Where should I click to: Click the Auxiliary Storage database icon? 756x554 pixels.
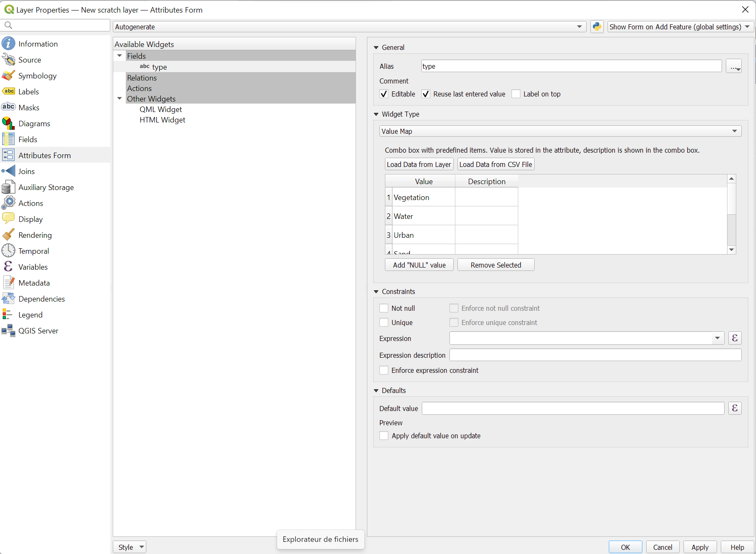pyautogui.click(x=9, y=187)
